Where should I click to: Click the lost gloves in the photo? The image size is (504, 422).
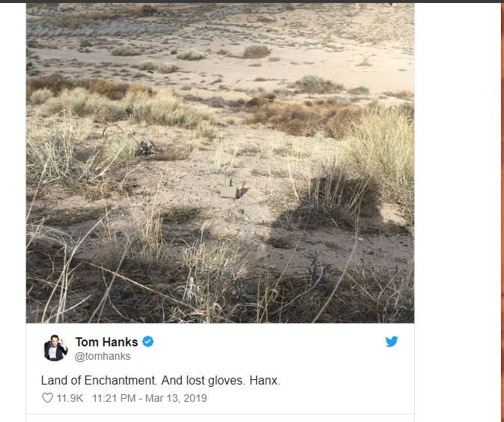(x=231, y=189)
